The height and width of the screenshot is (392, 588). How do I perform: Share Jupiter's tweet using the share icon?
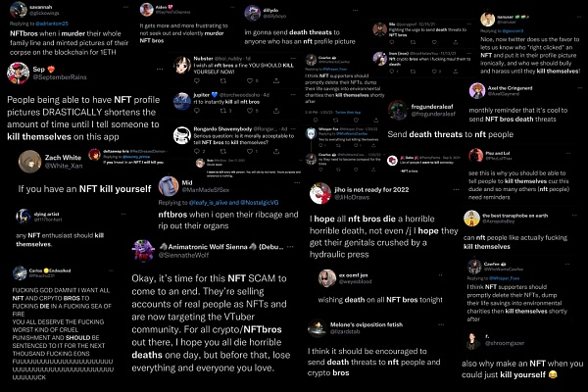click(x=276, y=111)
